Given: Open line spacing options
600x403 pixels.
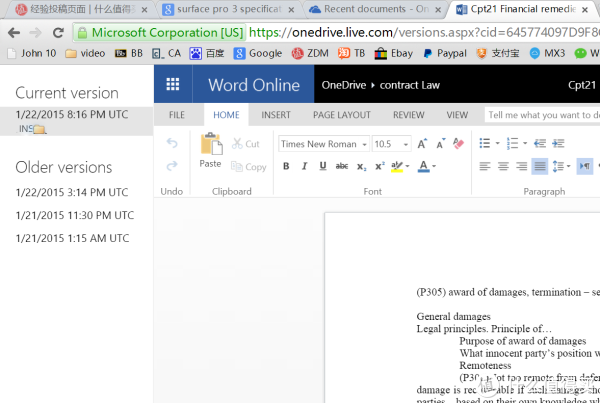Looking at the screenshot, I should click(x=561, y=166).
